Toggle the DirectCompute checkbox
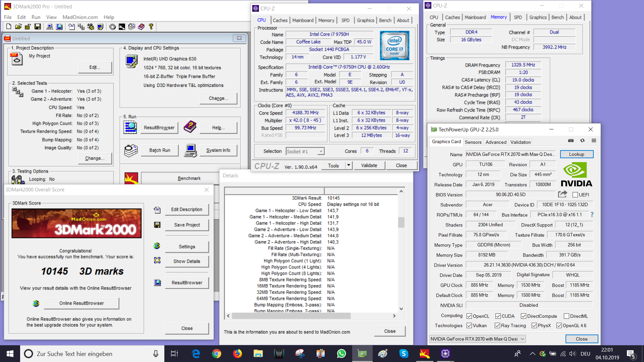The width and height of the screenshot is (644, 362). [x=523, y=316]
